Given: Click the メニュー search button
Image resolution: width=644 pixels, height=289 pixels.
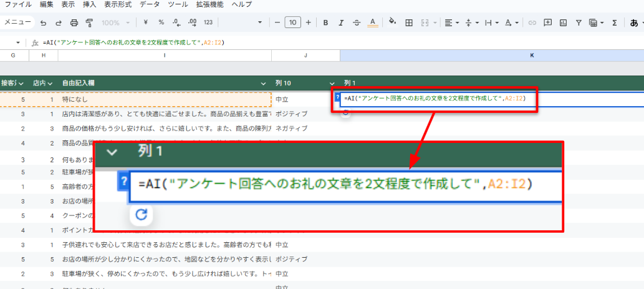Looking at the screenshot, I should pyautogui.click(x=17, y=22).
